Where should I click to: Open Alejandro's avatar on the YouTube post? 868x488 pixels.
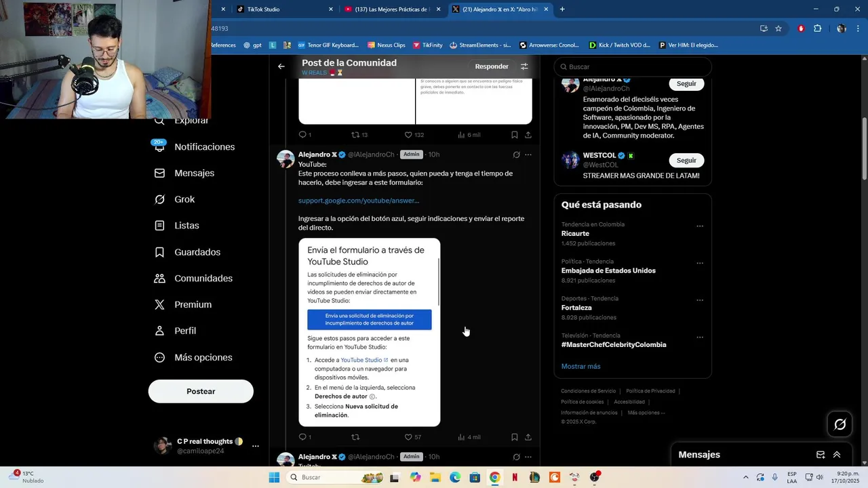(285, 159)
